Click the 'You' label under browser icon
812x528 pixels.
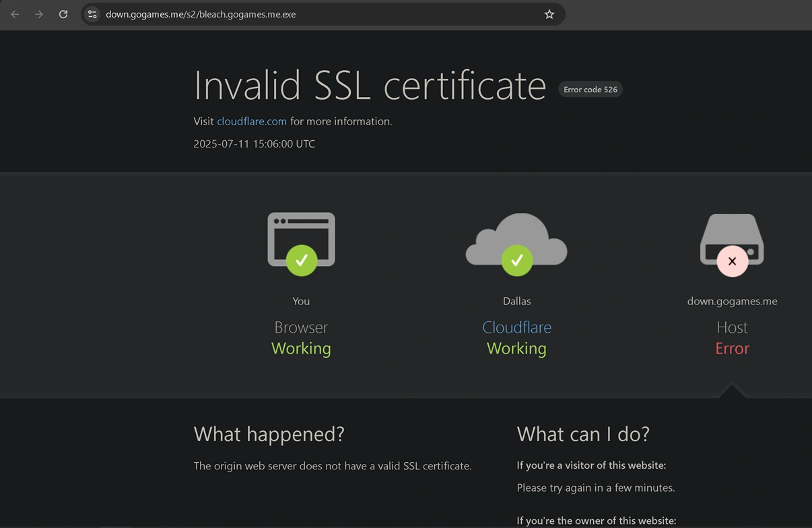(x=301, y=301)
